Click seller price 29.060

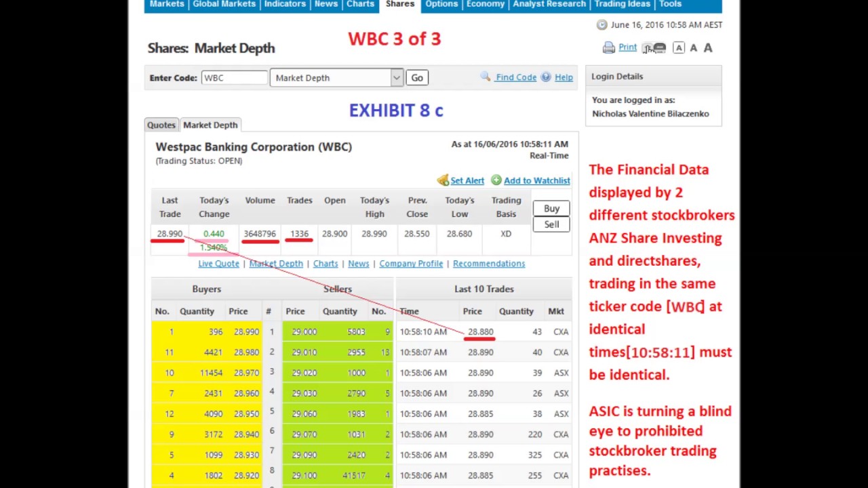304,414
